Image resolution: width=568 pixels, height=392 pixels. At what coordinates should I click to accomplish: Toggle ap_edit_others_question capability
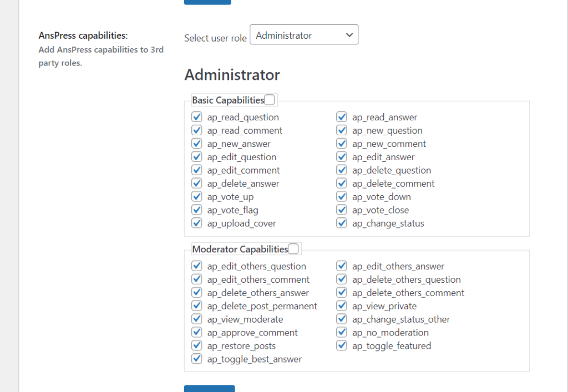coord(197,266)
